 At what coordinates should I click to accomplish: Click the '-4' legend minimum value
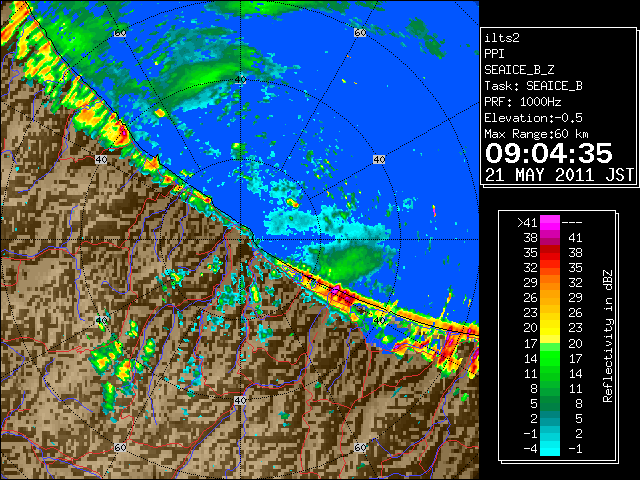(x=530, y=449)
